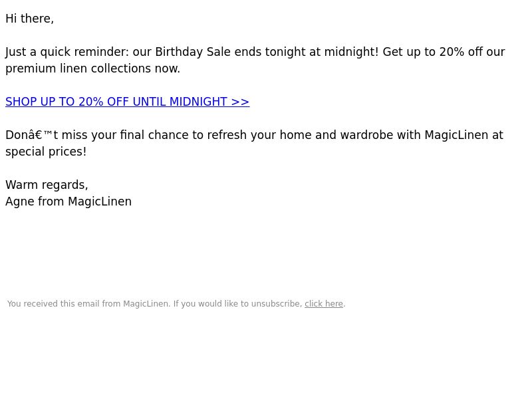Click 'special prices!' text
Viewport: 532px width, 399px height.
46,152
